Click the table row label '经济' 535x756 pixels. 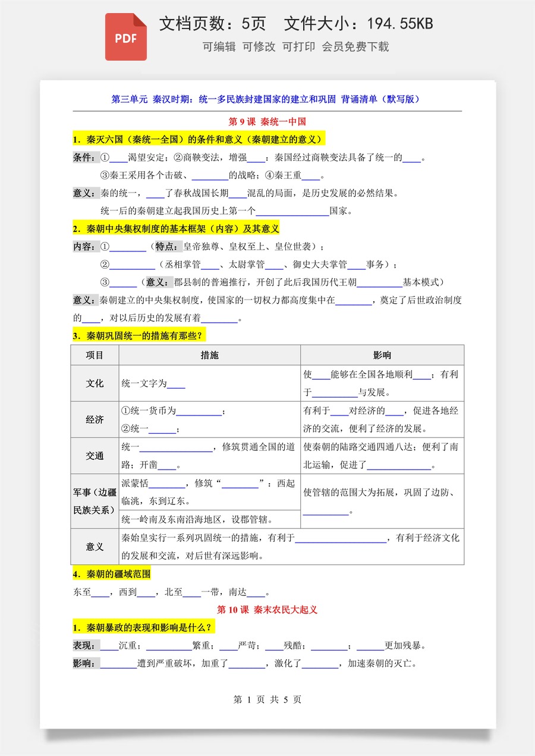95,420
